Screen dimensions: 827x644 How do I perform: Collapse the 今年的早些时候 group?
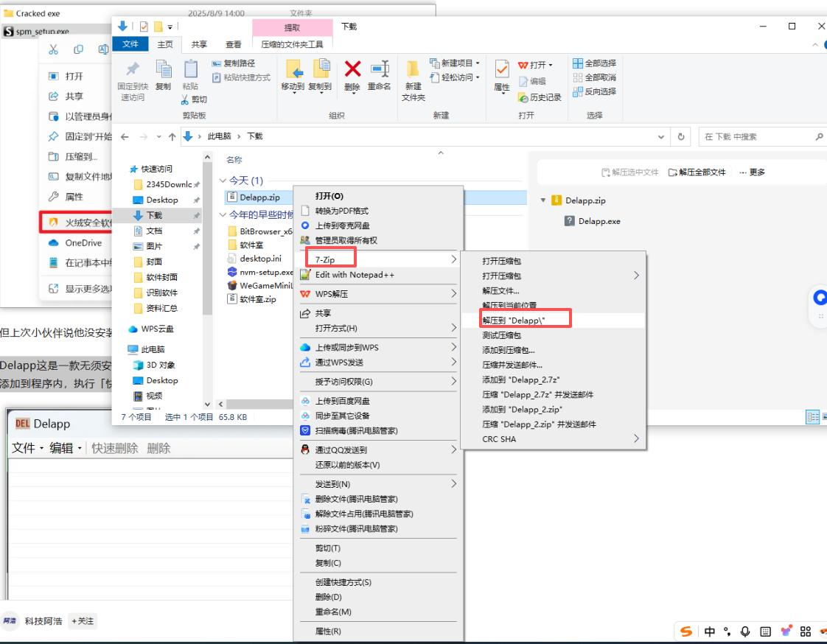tap(223, 214)
